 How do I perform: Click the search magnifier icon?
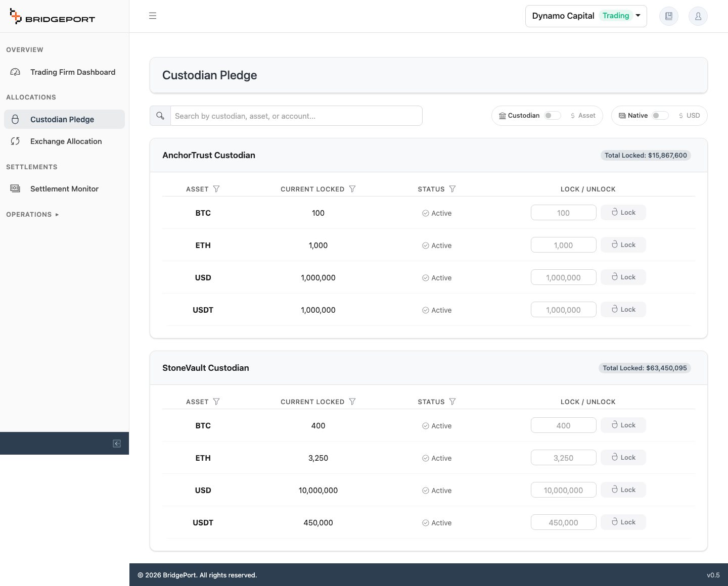(160, 116)
